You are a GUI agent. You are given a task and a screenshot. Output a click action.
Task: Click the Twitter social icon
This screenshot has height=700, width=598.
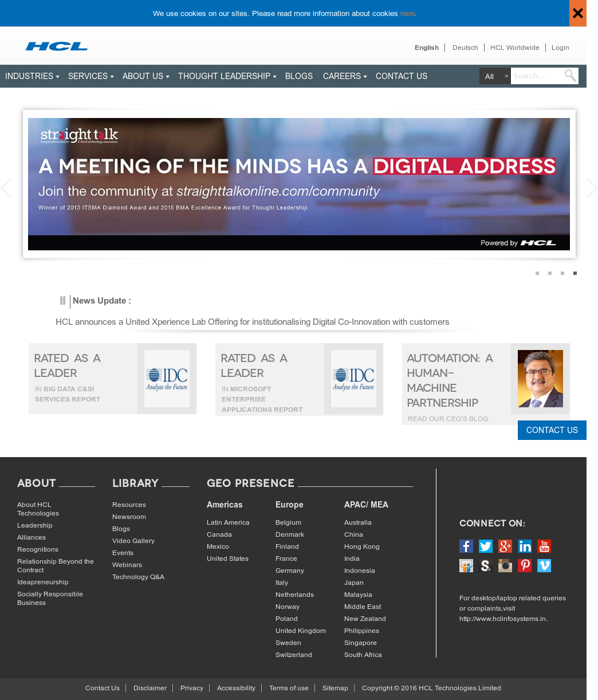click(x=486, y=546)
